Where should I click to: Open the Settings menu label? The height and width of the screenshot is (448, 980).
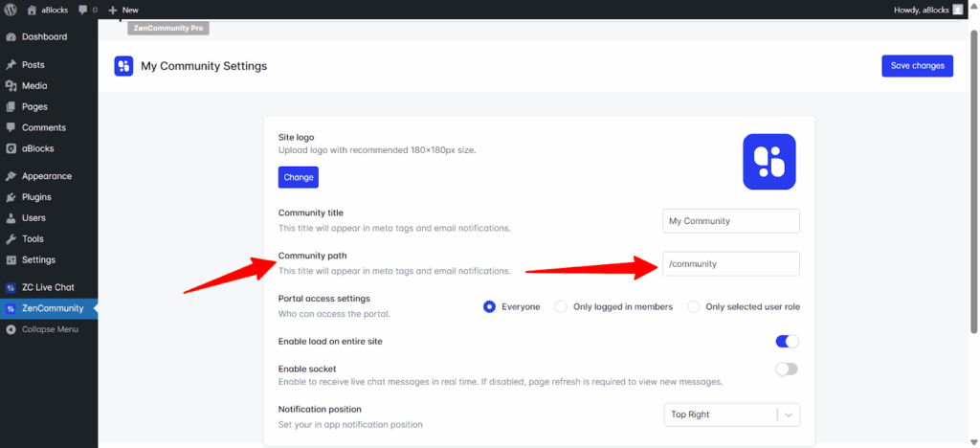click(x=38, y=260)
